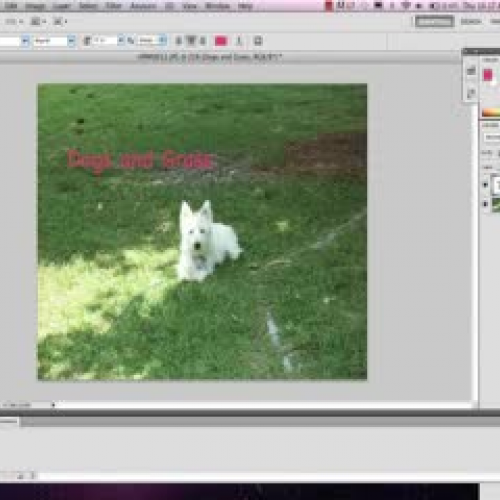Left align the text

point(179,41)
